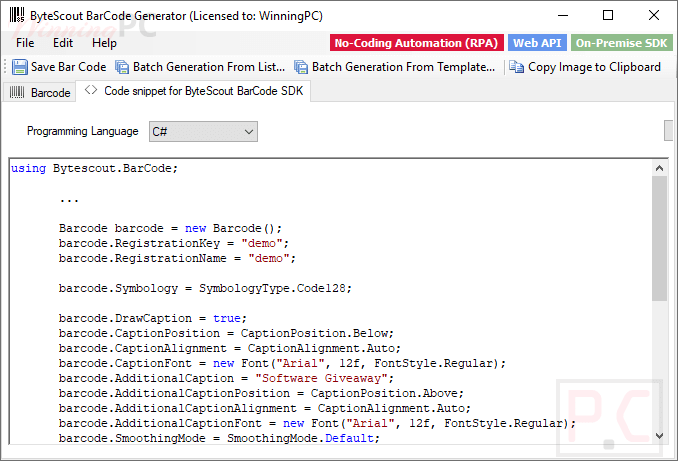The height and width of the screenshot is (461, 678).
Task: Expand the C# combo box arrow
Action: click(249, 131)
